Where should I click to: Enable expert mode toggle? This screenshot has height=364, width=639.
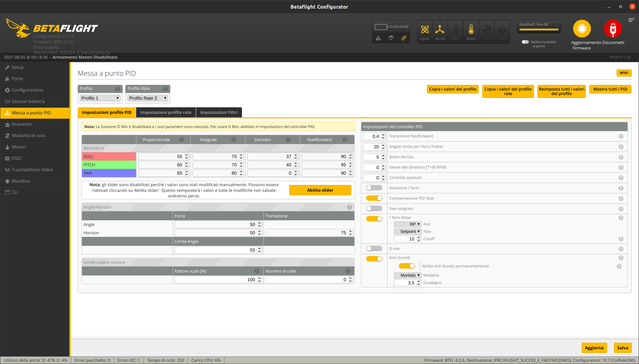coord(525,42)
